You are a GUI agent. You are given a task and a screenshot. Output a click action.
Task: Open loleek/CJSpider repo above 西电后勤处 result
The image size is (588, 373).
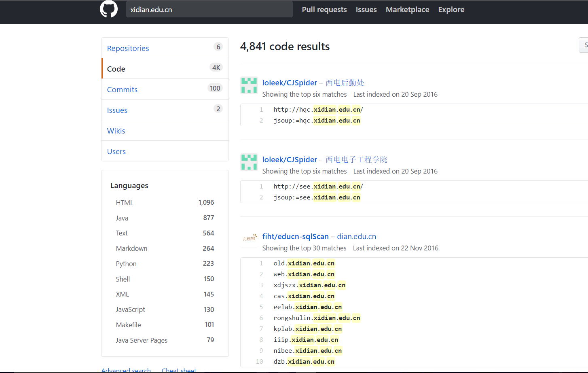coord(290,83)
